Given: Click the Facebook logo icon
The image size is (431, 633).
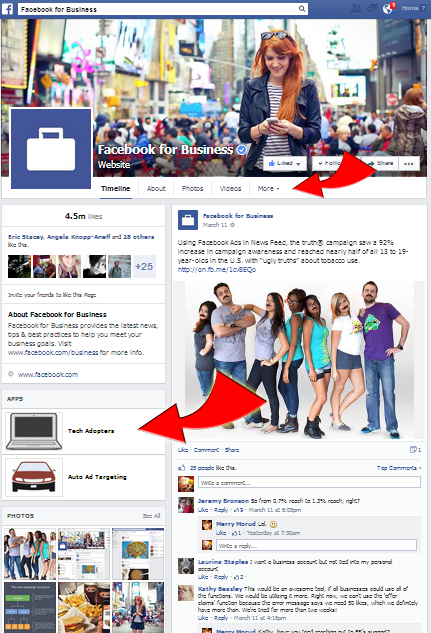Looking at the screenshot, I should point(7,8).
